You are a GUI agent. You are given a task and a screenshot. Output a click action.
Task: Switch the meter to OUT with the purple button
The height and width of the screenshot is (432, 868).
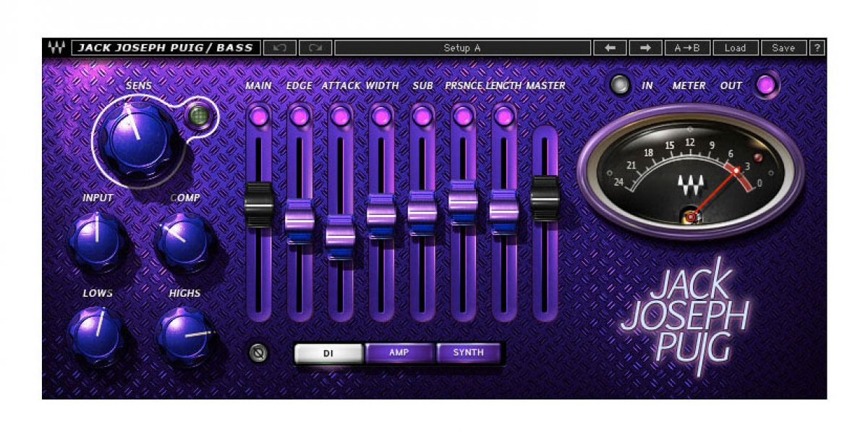coord(766,85)
